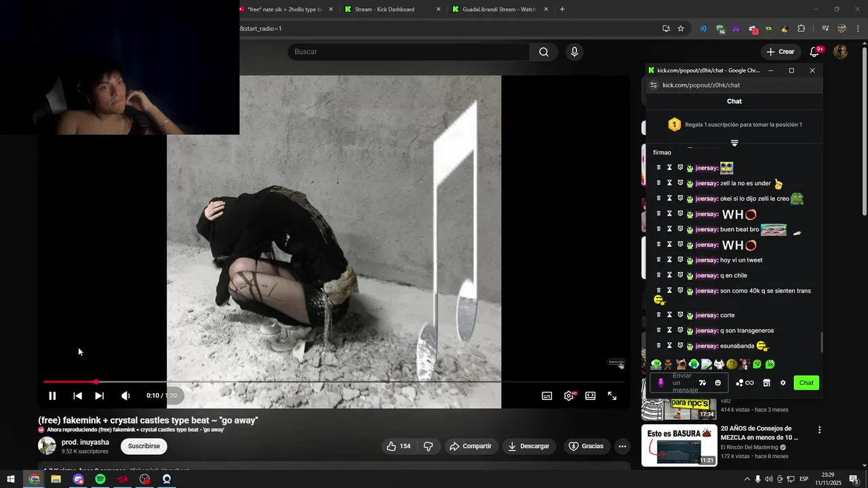Go fullscreen on the video

pos(612,396)
